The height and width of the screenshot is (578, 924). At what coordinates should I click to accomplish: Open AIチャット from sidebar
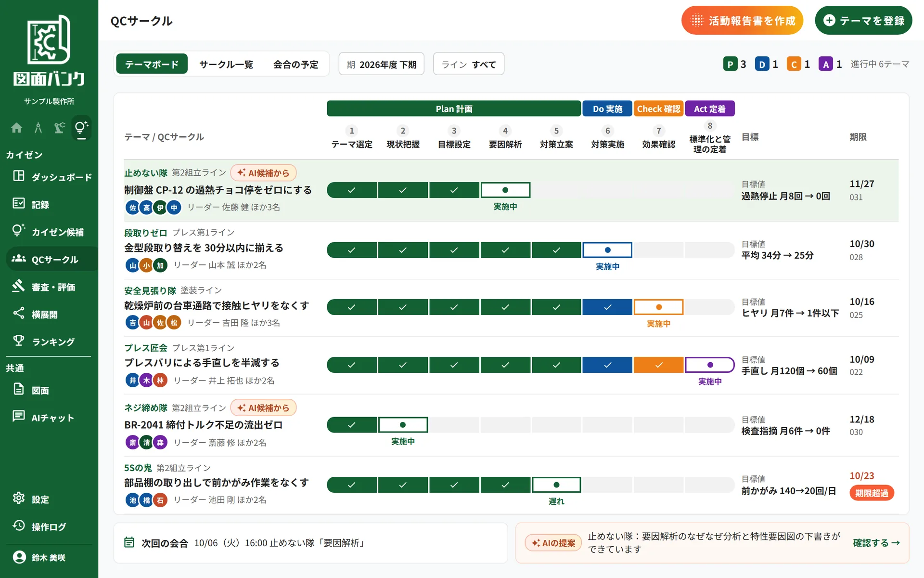[x=52, y=418]
